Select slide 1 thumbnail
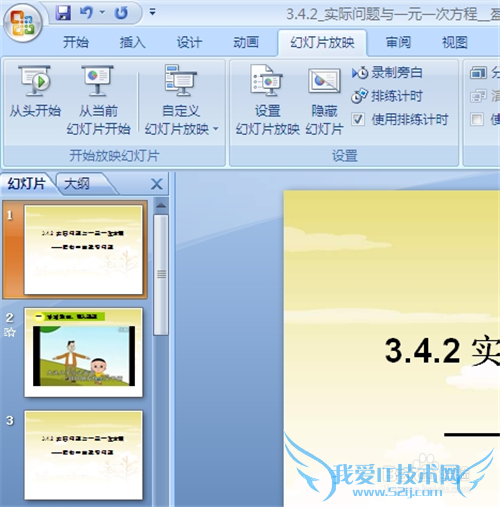Screen dimensions: 500x507 point(83,250)
